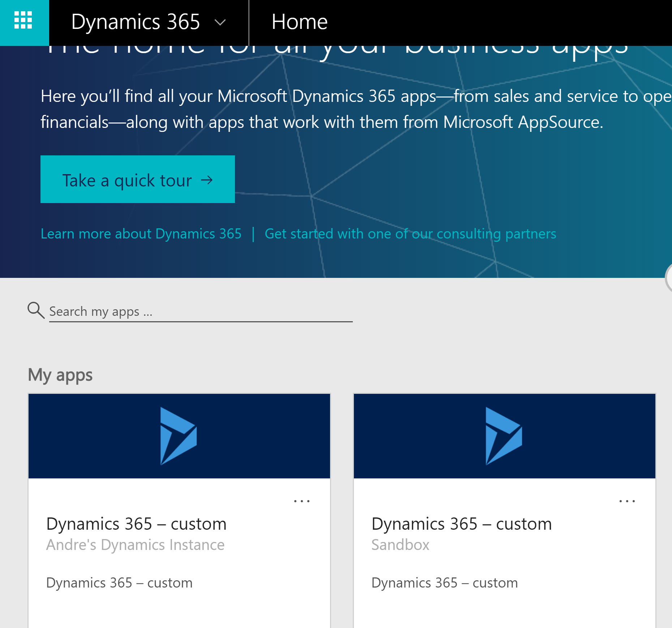The height and width of the screenshot is (628, 672).
Task: Open the consulting partners get started link
Action: pos(410,234)
